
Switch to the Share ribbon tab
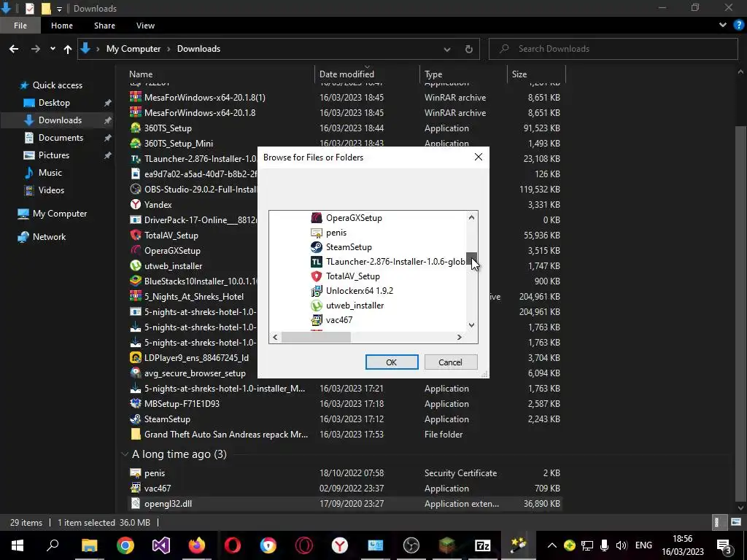tap(104, 26)
